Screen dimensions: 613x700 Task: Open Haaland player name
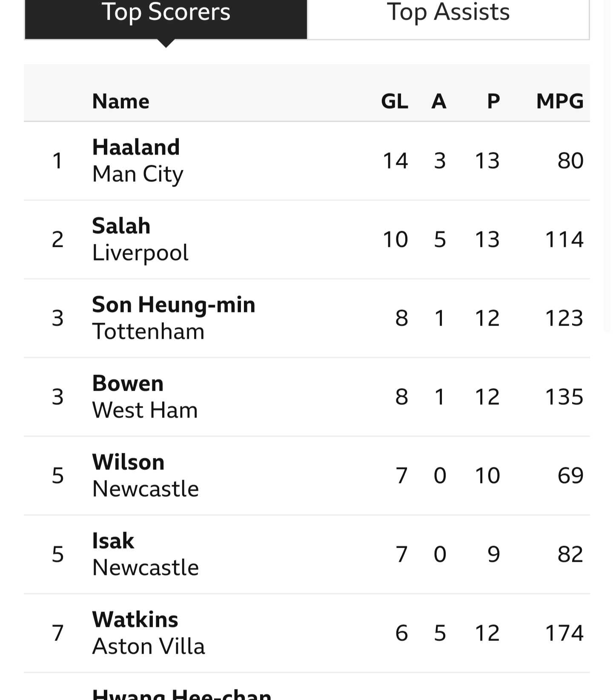pyautogui.click(x=136, y=147)
